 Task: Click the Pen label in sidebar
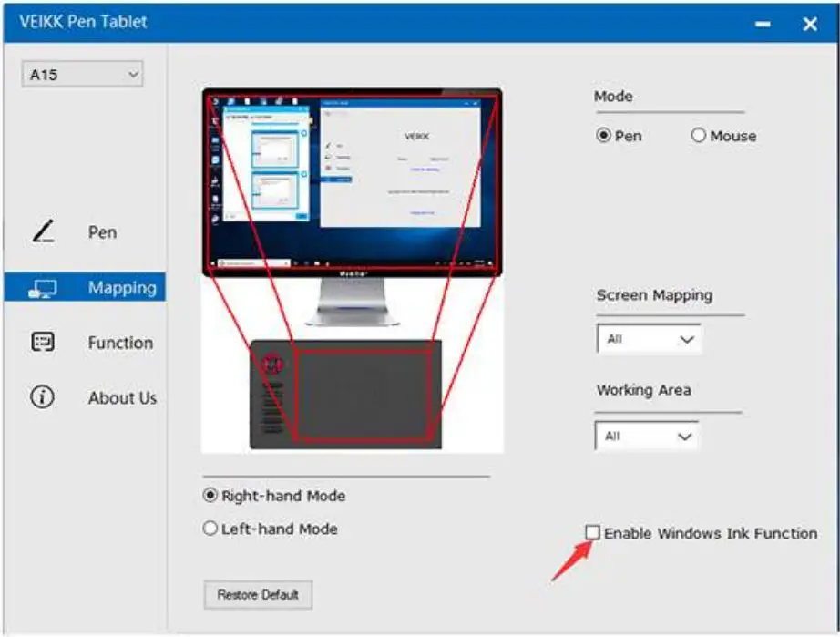102,231
